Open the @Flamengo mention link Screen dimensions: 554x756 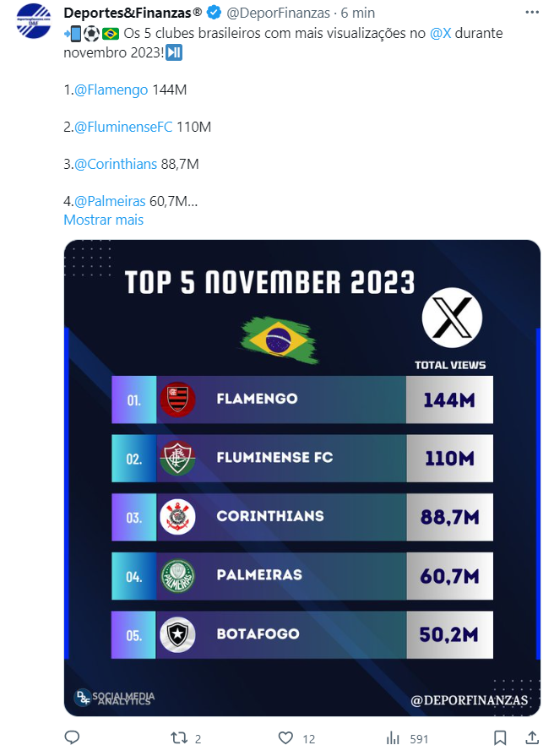(x=111, y=90)
